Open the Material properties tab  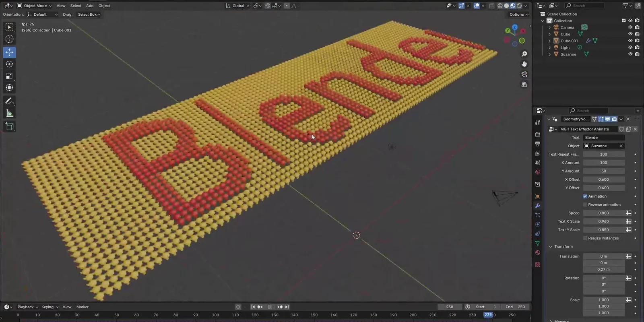(538, 253)
